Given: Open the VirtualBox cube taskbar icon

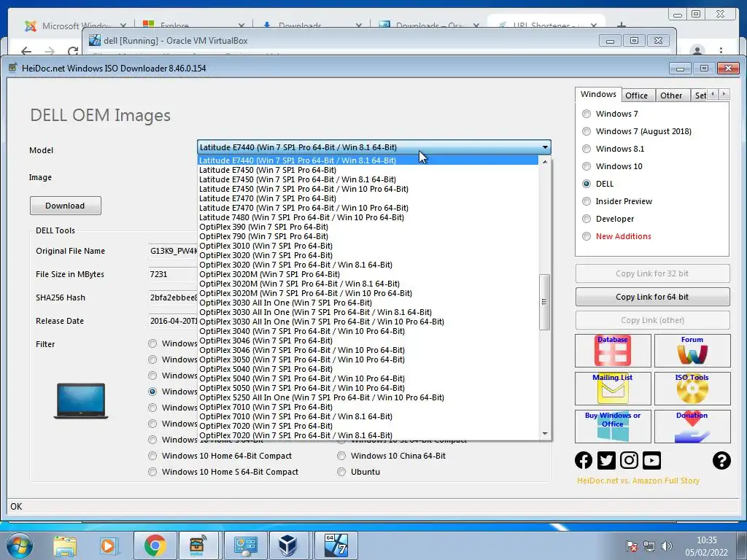Looking at the screenshot, I should point(288,545).
